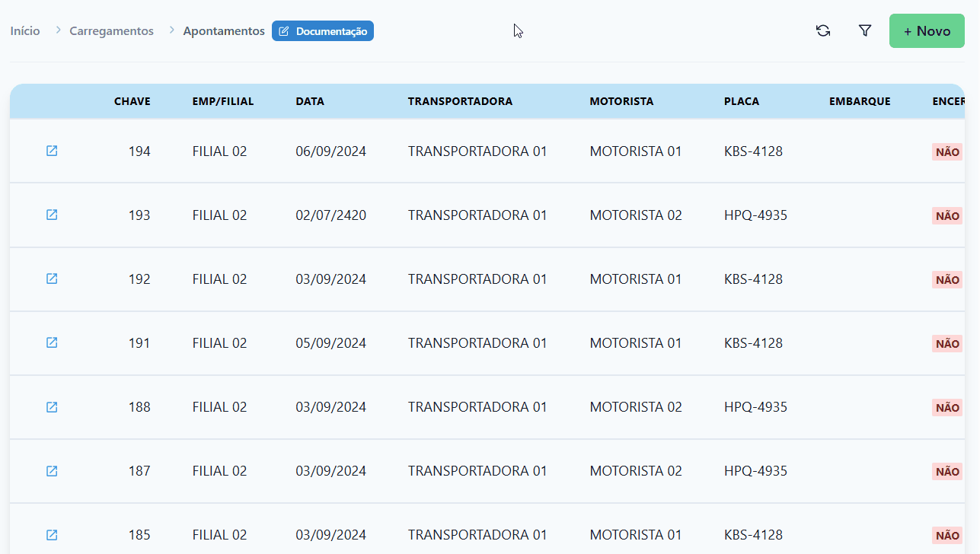Select the HPQ-4935 plate in row 193
The width and height of the screenshot is (980, 554).
point(755,215)
